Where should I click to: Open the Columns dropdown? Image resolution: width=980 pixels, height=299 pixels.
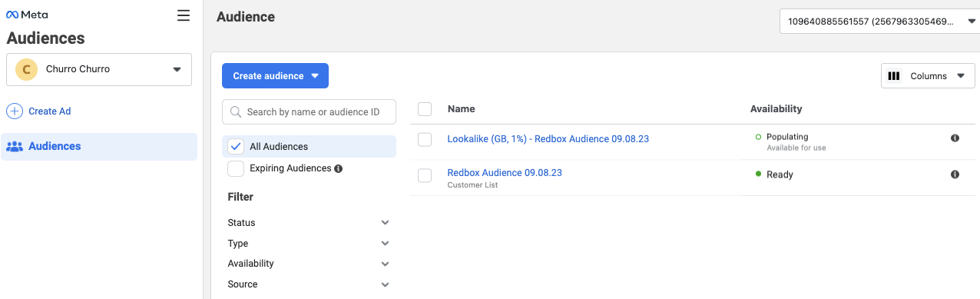(928, 76)
